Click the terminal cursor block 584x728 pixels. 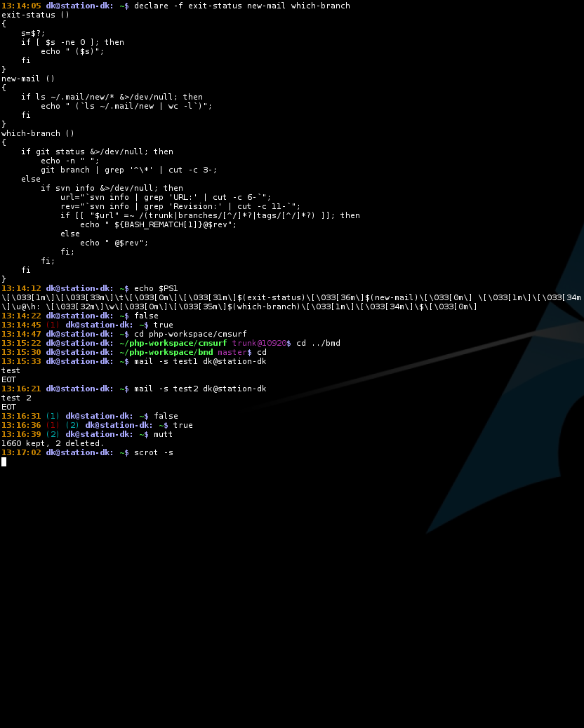pos(4,461)
